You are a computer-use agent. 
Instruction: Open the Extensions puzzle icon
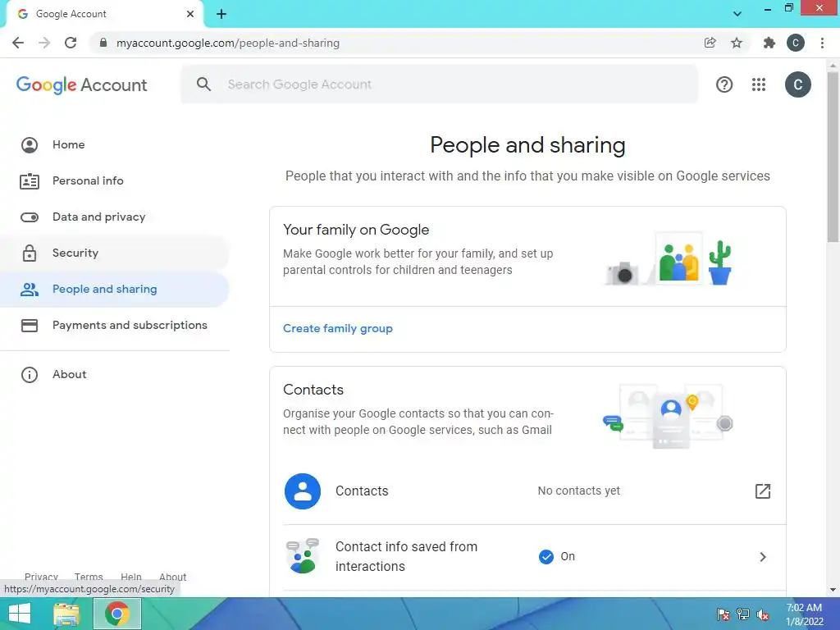click(769, 43)
